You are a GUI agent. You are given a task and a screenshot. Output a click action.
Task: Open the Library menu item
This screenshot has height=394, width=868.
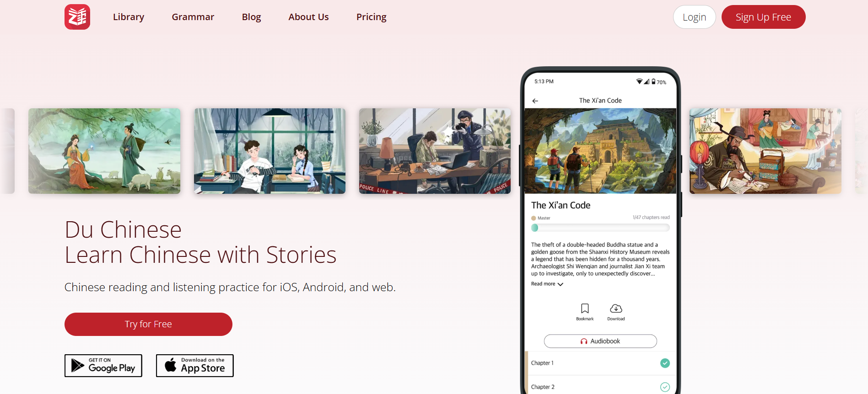(x=129, y=17)
